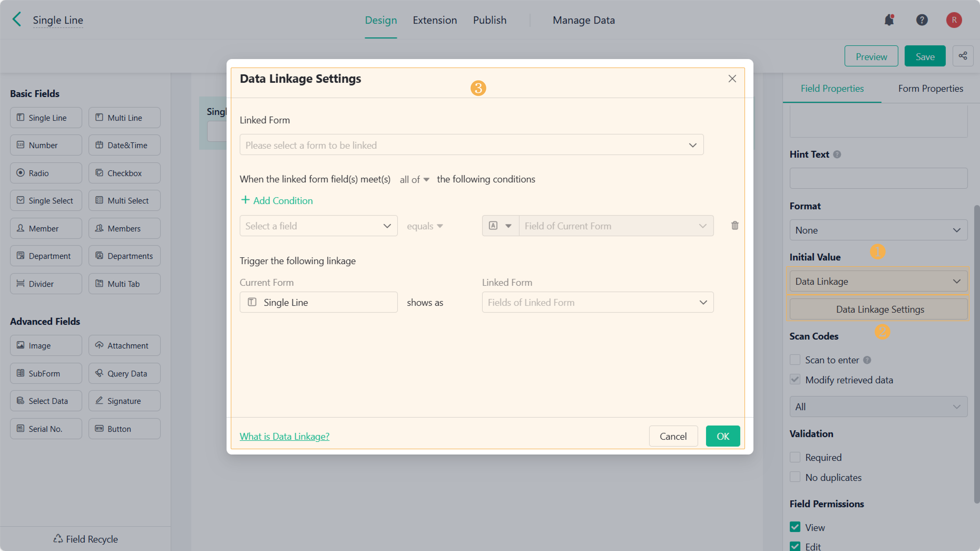
Task: Add a Multi Line field
Action: (x=124, y=118)
